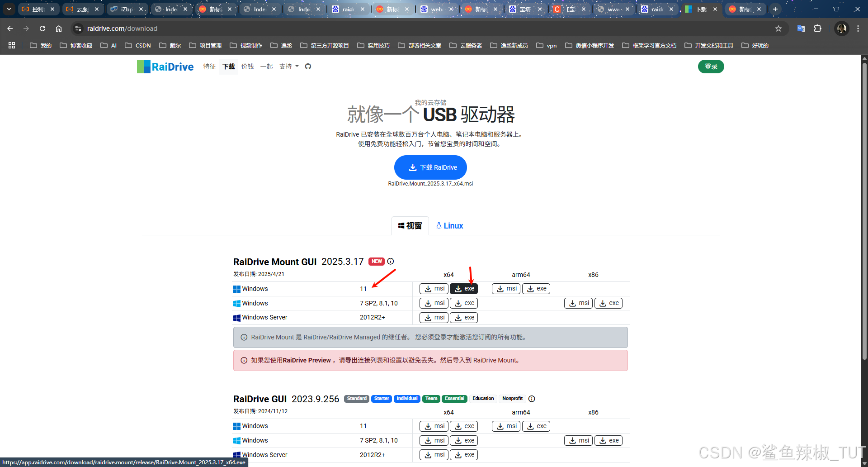
Task: Click the back navigation arrow
Action: [x=9, y=28]
